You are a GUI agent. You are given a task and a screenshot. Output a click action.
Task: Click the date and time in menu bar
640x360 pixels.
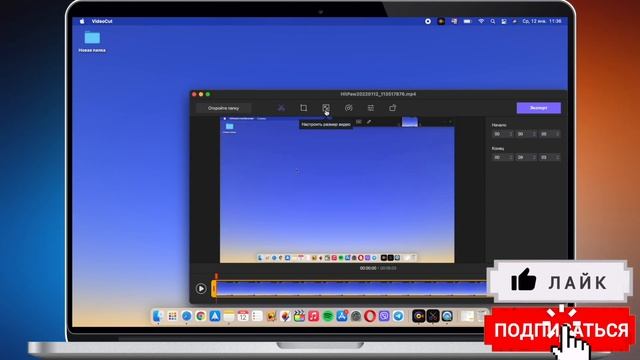542,21
